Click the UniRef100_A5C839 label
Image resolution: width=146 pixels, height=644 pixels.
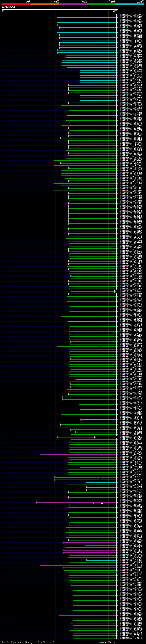131,47
